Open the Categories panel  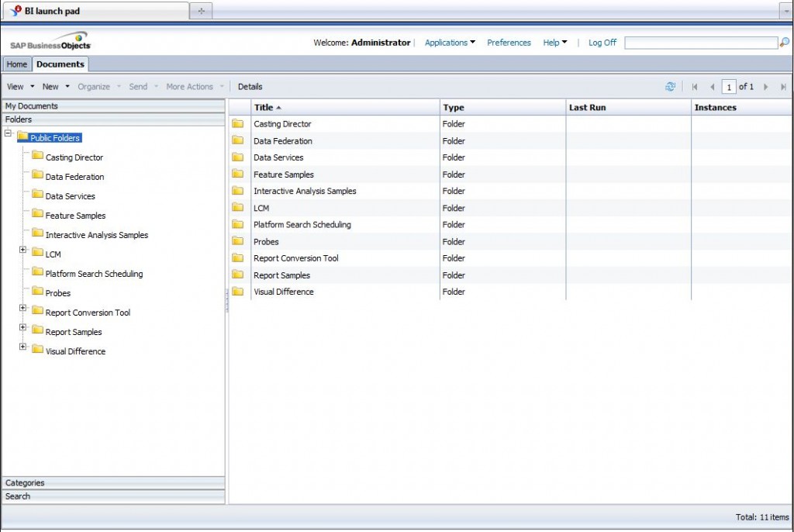tap(113, 483)
